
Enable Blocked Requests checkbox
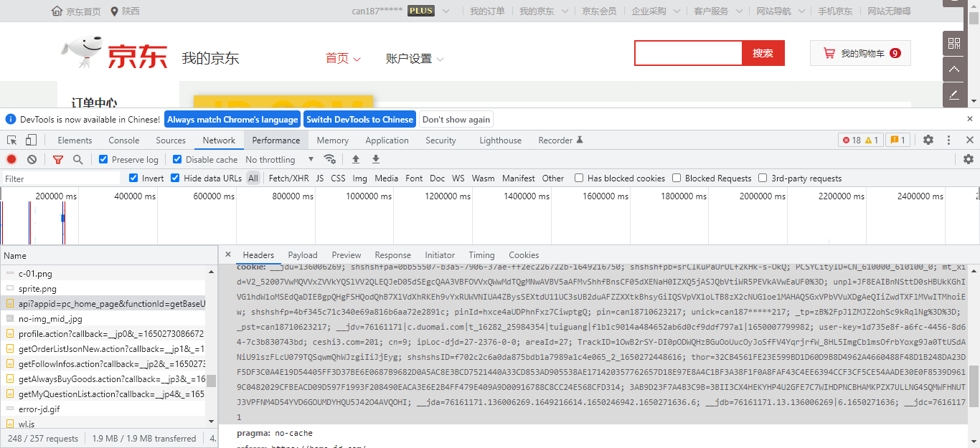tap(677, 178)
